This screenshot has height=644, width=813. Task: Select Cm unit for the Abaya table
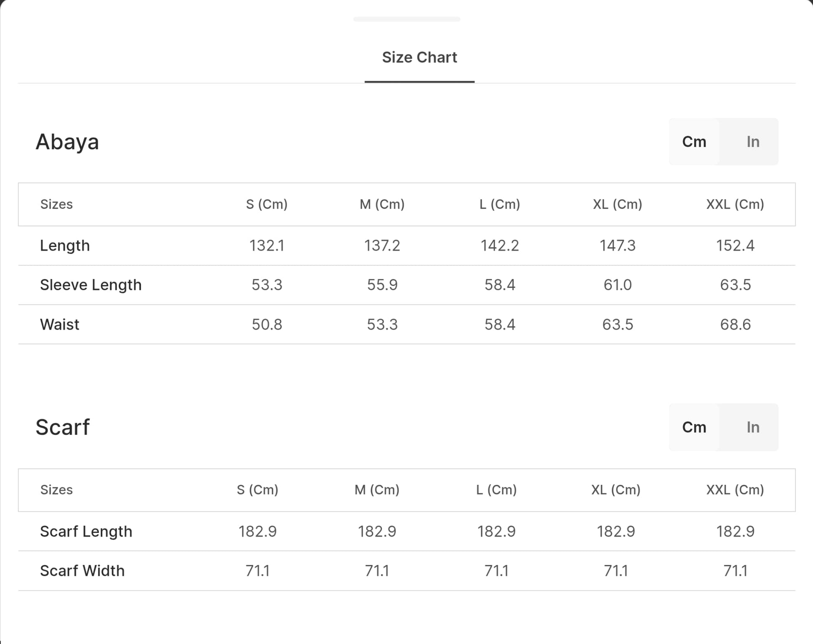point(694,142)
